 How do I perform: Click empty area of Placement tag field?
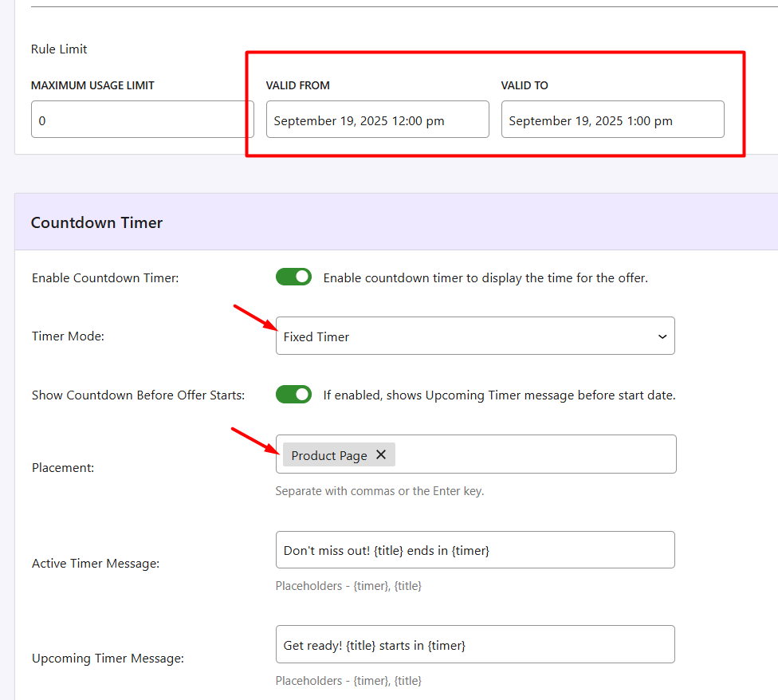pyautogui.click(x=534, y=454)
